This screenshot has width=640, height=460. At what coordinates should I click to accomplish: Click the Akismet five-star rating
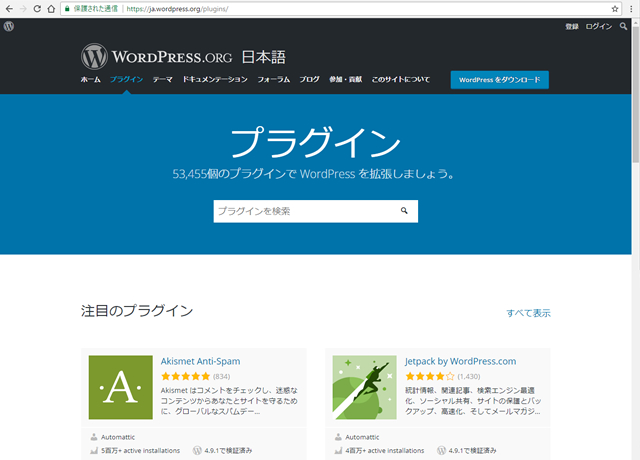click(186, 376)
